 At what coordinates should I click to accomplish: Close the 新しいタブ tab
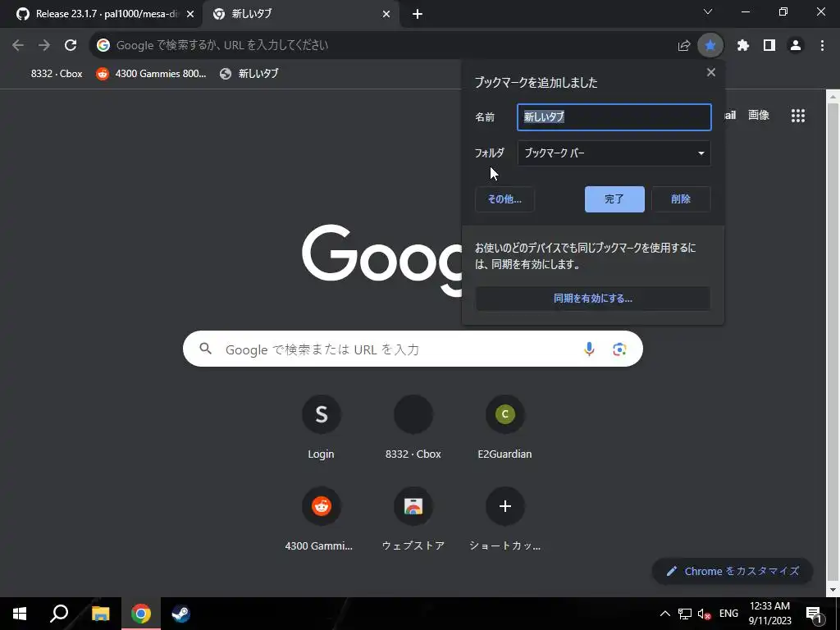[x=386, y=14]
